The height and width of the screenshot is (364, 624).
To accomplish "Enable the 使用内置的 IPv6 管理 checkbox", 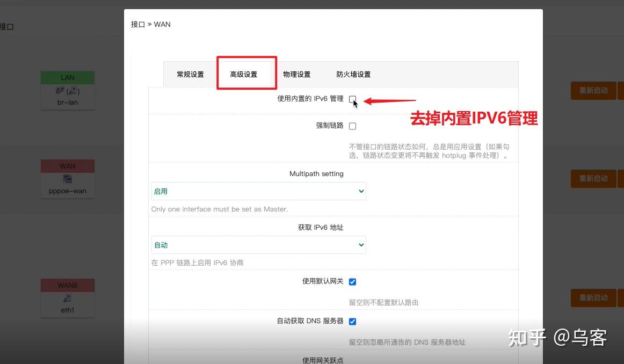I will [x=352, y=99].
